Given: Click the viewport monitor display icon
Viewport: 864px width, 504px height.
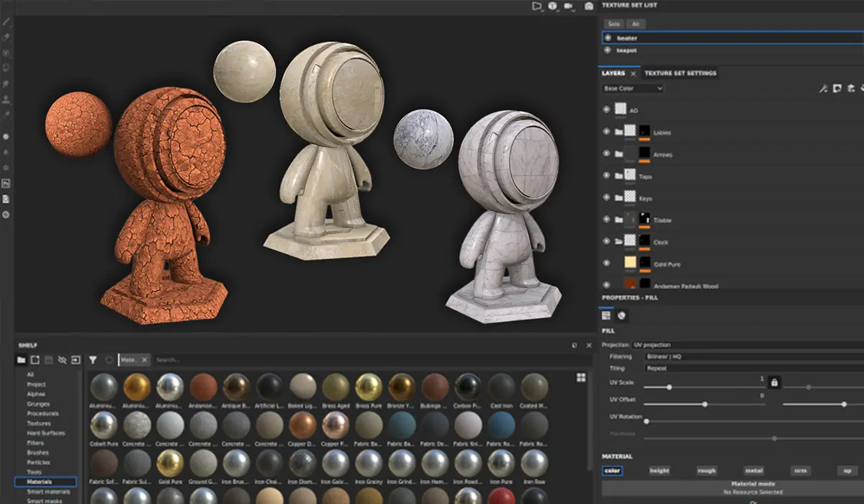Looking at the screenshot, I should point(536,6).
